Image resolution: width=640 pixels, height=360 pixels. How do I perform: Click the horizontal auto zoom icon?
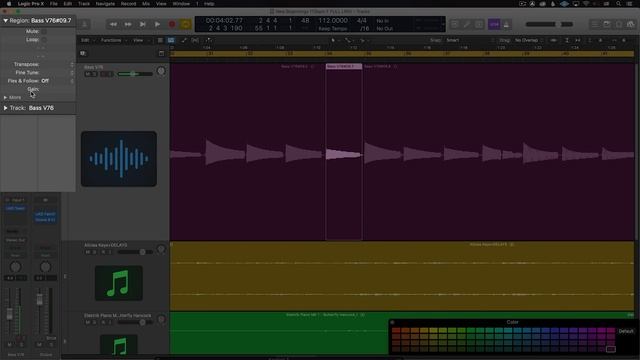point(578,40)
